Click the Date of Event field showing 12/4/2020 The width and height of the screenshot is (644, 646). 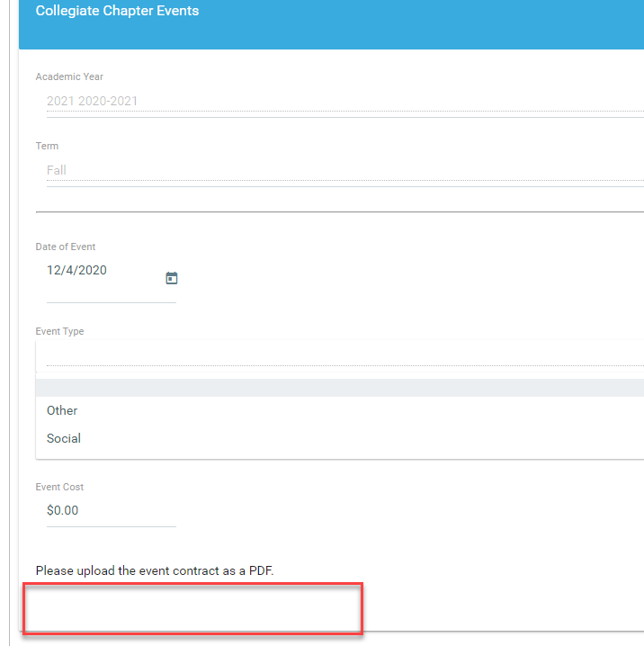(x=99, y=271)
